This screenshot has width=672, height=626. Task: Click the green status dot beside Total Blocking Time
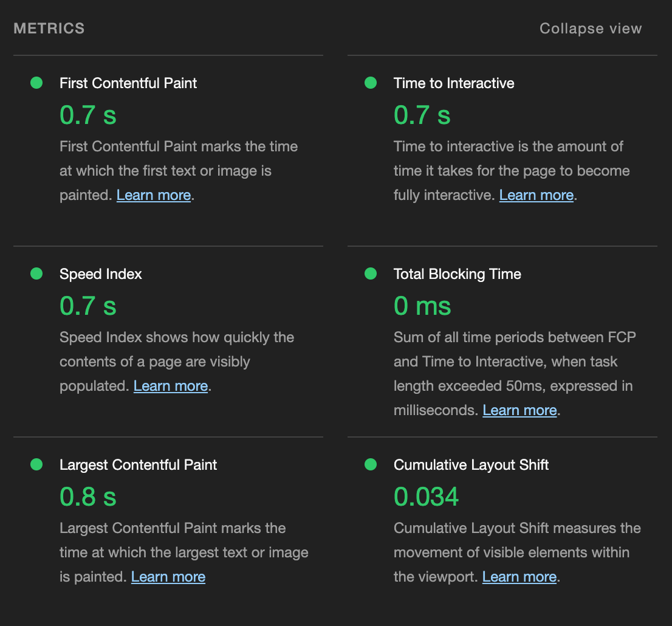pos(371,273)
